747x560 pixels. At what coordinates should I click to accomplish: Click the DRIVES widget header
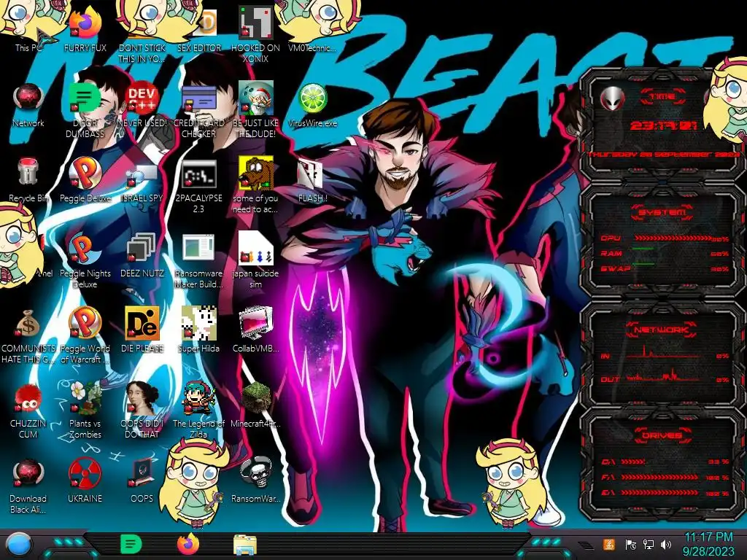pyautogui.click(x=662, y=435)
